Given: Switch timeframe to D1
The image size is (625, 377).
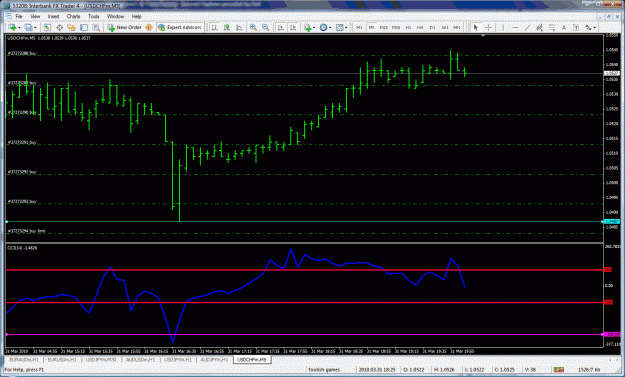Looking at the screenshot, I should [432, 27].
